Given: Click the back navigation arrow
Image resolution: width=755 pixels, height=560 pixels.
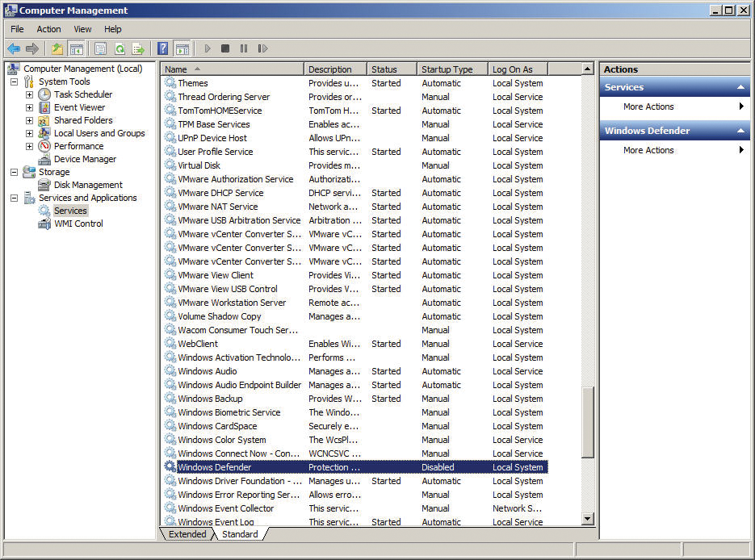Looking at the screenshot, I should point(12,48).
